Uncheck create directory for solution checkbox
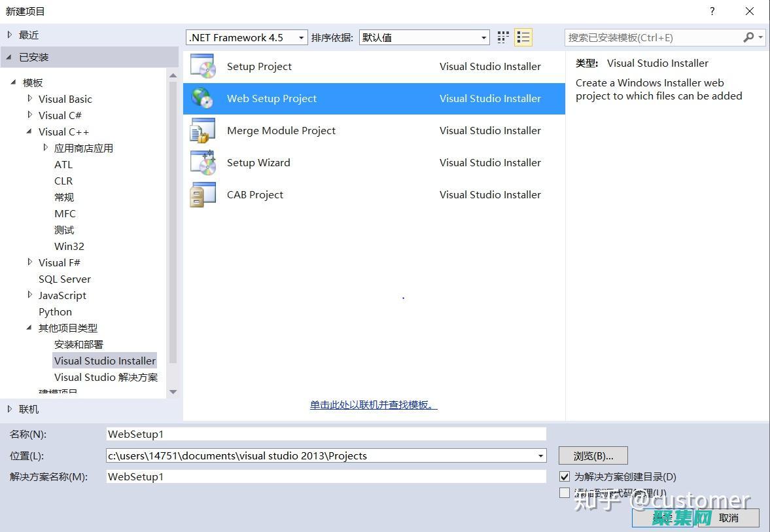 tap(565, 476)
